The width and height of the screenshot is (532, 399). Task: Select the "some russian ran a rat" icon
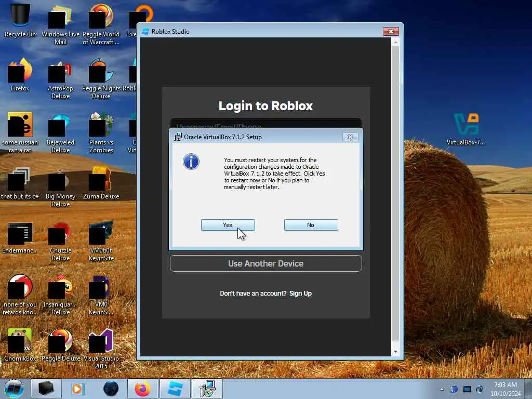(x=20, y=132)
